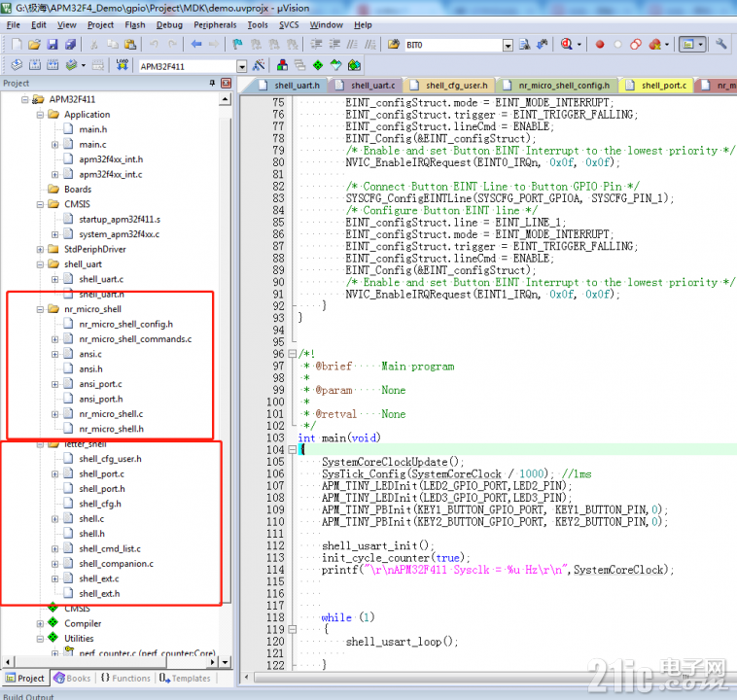737x700 pixels.
Task: Collapse the nr_micro_shell group
Action: click(x=40, y=309)
